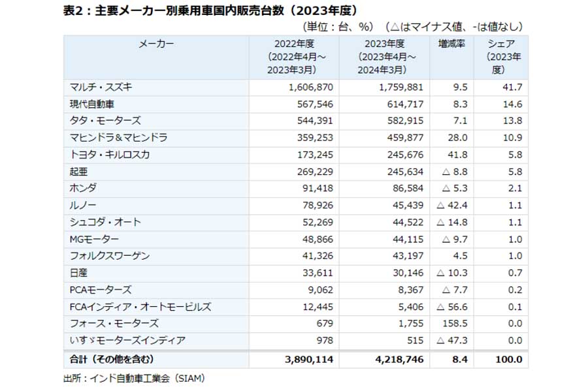Click the ルノー row label
Image resolution: width=588 pixels, height=391 pixels.
pyautogui.click(x=83, y=205)
